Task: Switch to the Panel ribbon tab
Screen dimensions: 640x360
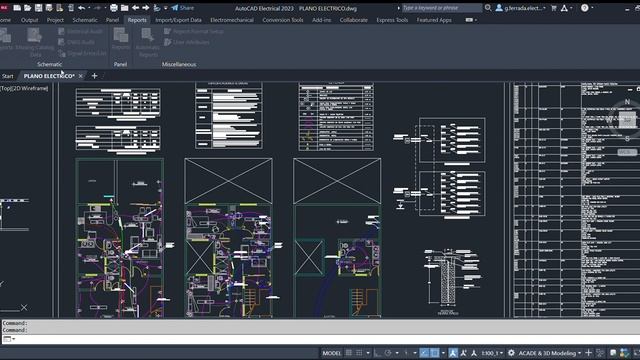Action: (112, 20)
